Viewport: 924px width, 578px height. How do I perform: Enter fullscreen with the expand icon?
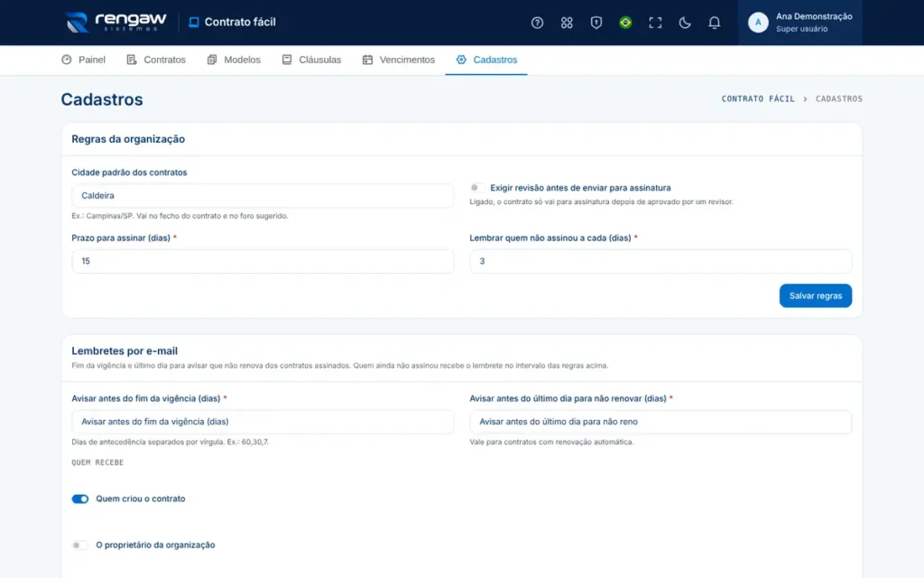(655, 23)
